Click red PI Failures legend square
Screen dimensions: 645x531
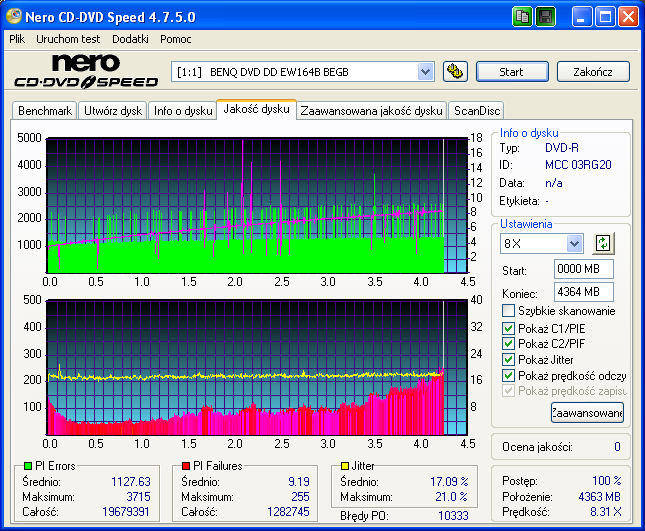(186, 466)
